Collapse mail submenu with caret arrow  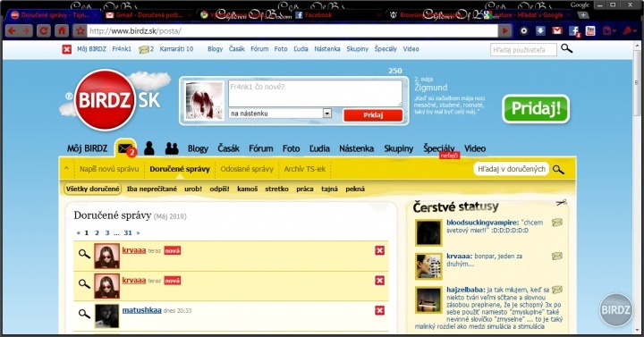tap(66, 168)
